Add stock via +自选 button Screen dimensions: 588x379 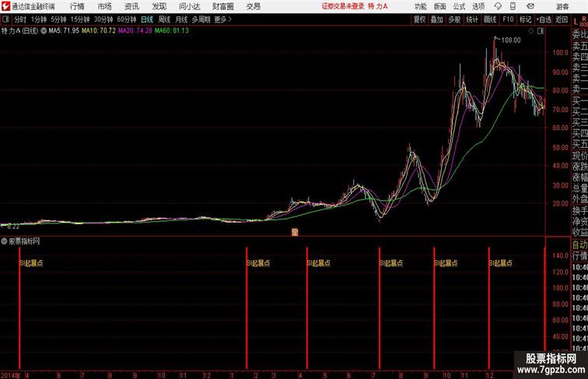tap(544, 19)
